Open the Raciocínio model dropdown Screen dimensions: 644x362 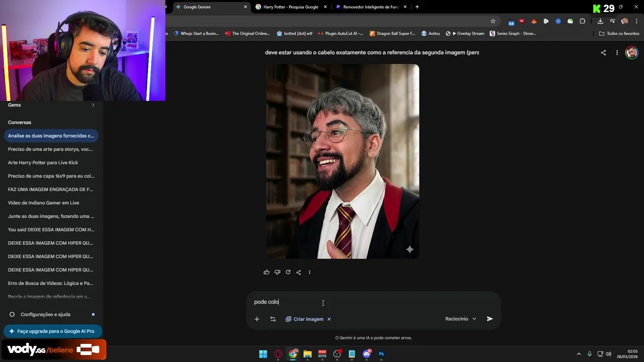click(460, 319)
